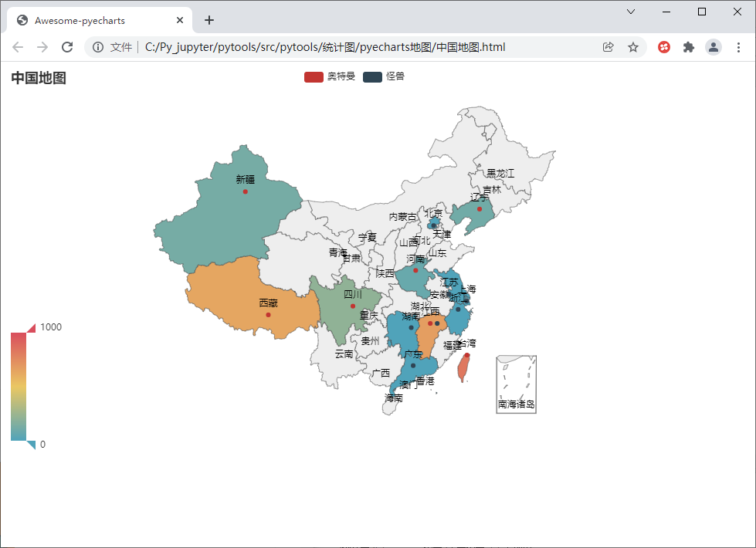Click the browser back arrow
Viewport: 756px width, 548px height.
(17, 47)
